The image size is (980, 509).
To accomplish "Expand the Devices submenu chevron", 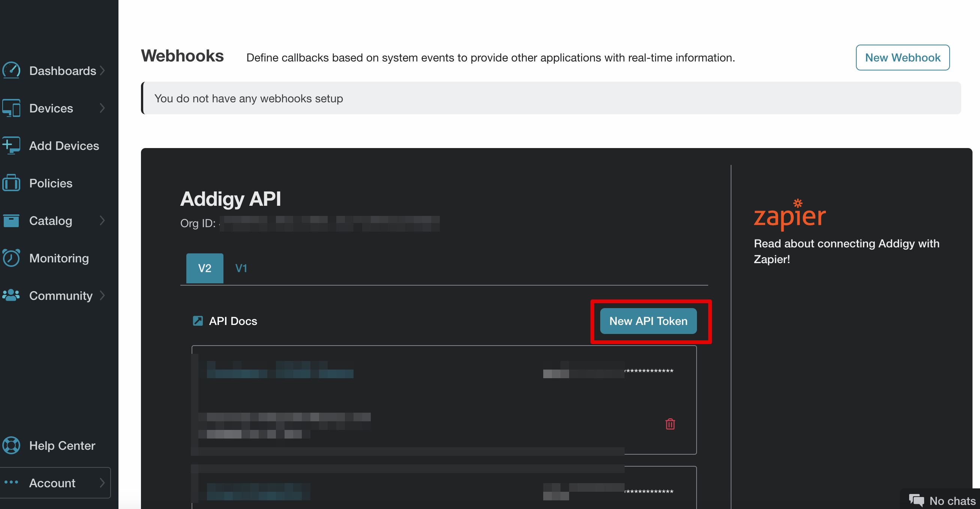I will click(x=102, y=108).
